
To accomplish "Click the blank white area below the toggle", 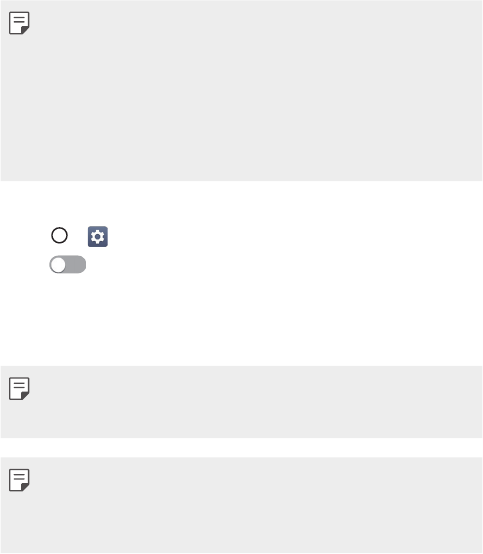I will click(241, 320).
